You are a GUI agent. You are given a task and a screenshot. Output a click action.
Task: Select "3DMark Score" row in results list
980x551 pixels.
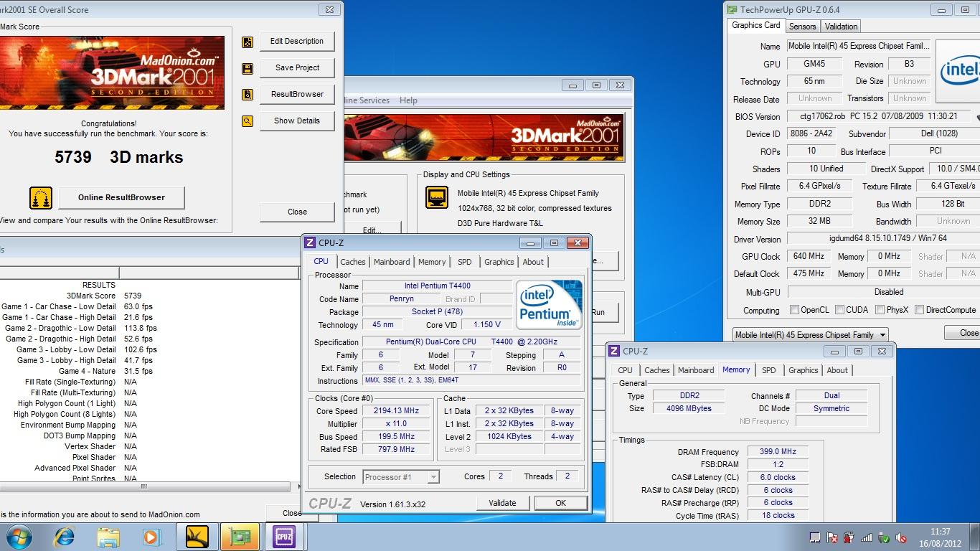(x=149, y=296)
